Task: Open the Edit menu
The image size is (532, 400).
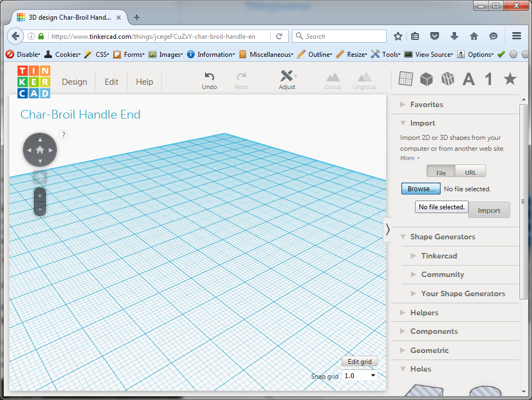Action: (112, 82)
